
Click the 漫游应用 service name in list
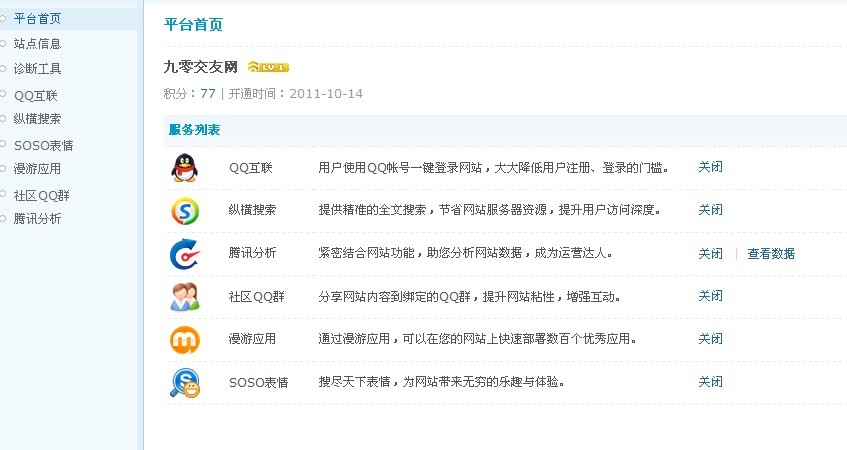pos(252,339)
